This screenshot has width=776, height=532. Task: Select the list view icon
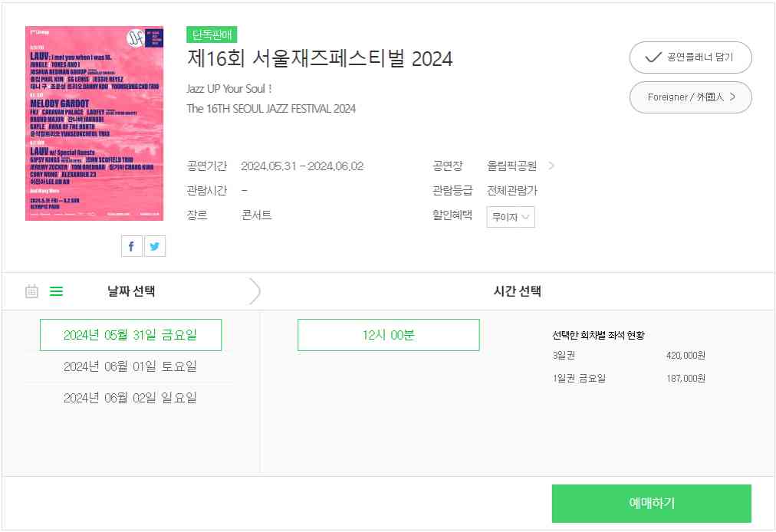click(56, 291)
